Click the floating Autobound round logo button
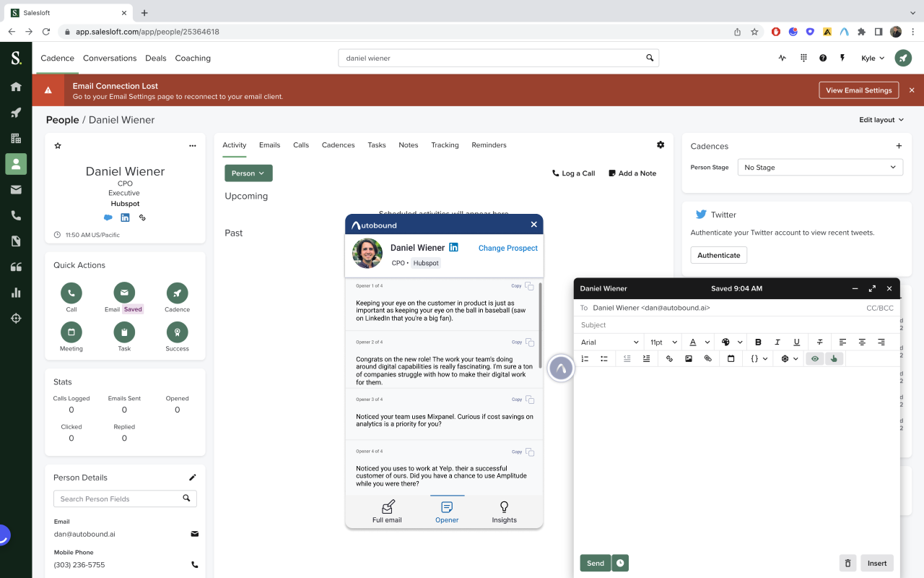 561,368
